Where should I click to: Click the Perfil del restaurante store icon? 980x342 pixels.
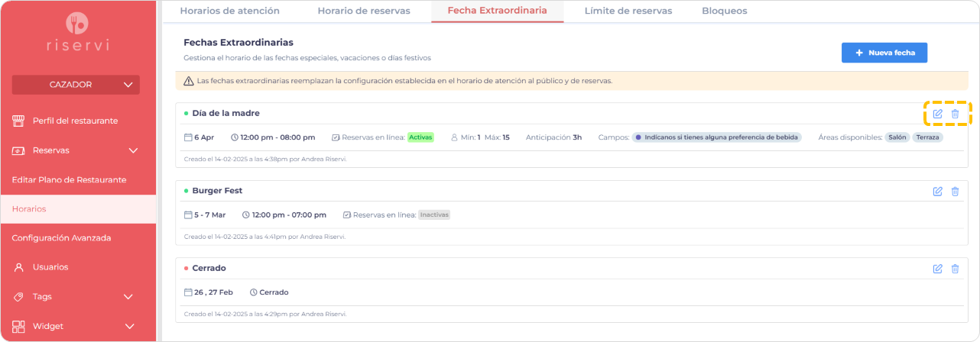[18, 121]
